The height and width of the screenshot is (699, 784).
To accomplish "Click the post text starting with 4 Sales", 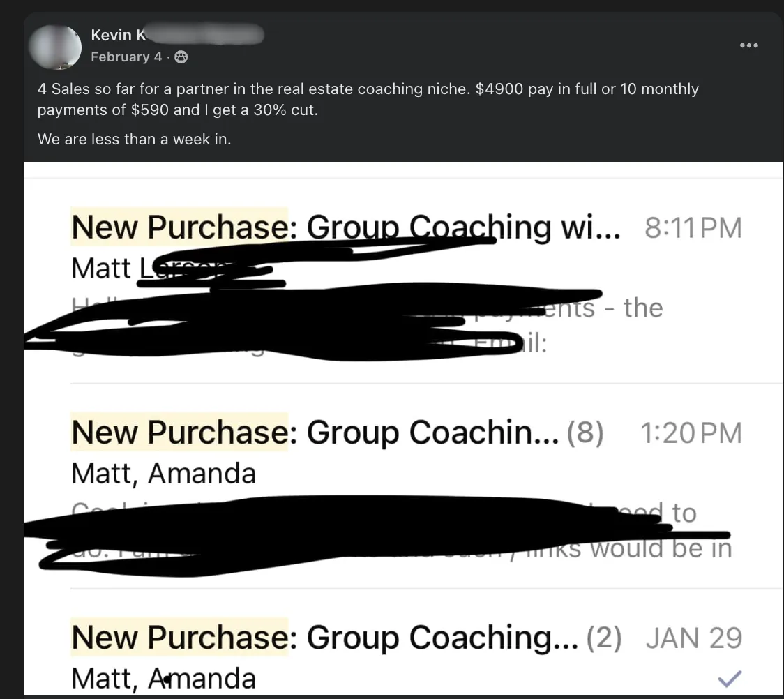I will tap(368, 99).
